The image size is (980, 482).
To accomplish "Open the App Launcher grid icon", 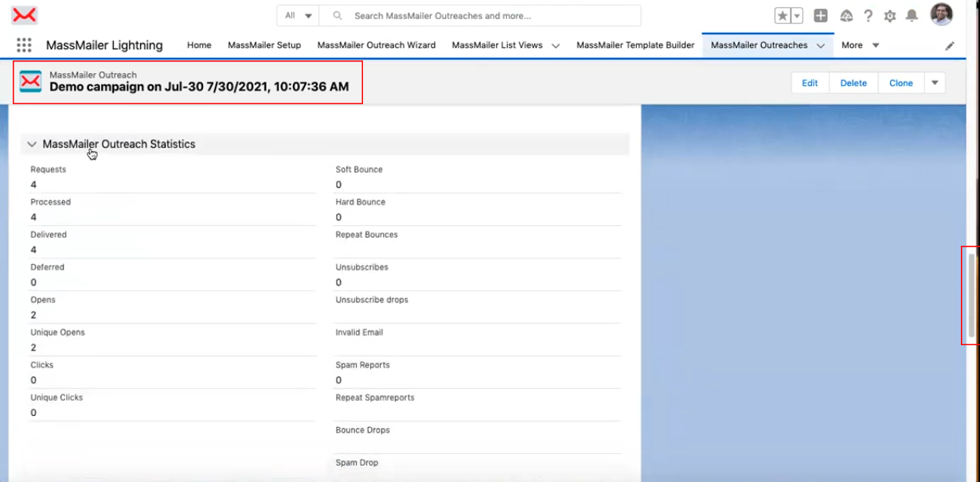I will point(24,45).
